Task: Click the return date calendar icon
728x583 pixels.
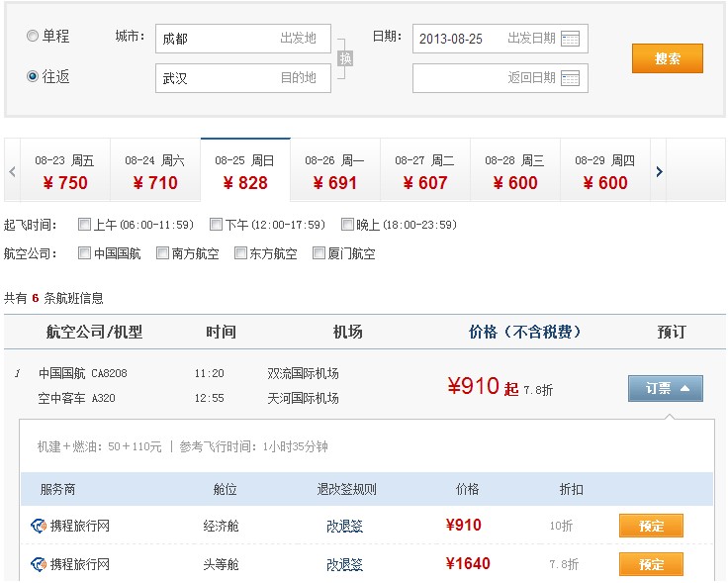Action: 570,78
